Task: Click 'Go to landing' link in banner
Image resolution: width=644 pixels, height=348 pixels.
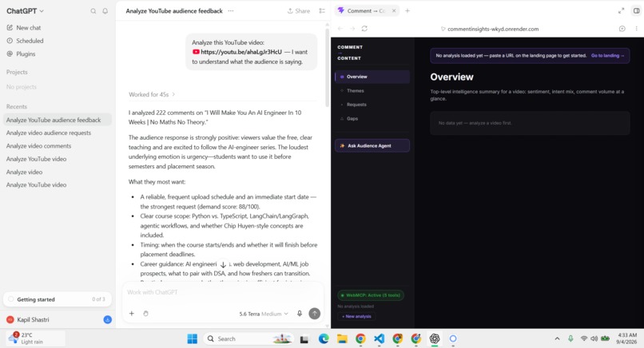Action: [x=607, y=55]
